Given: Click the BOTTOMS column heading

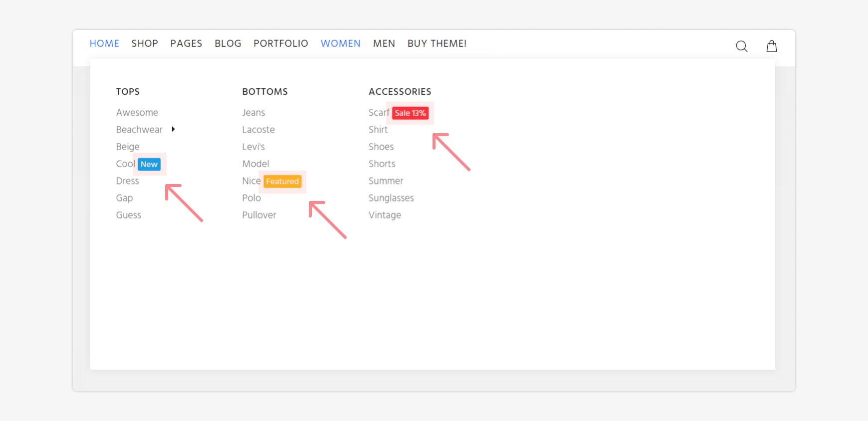Looking at the screenshot, I should tap(265, 92).
